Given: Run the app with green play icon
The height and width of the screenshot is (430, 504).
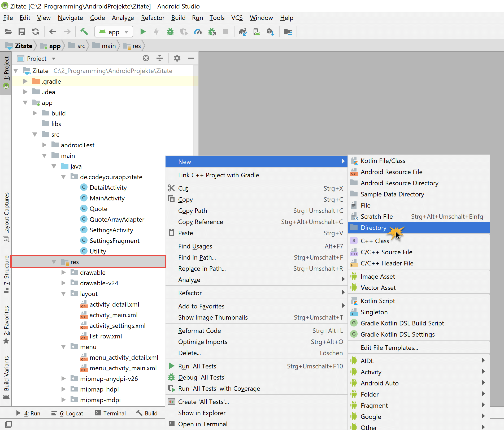Looking at the screenshot, I should click(143, 32).
